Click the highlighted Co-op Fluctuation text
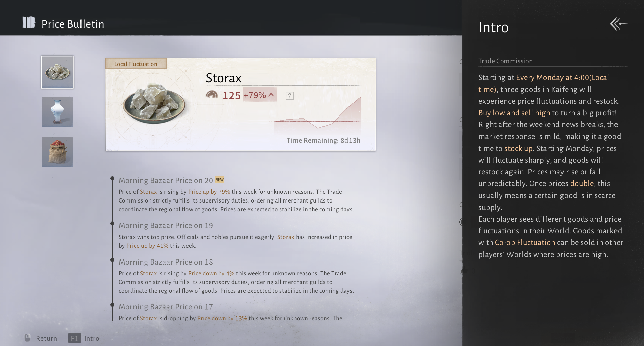The image size is (644, 346). pyautogui.click(x=525, y=242)
